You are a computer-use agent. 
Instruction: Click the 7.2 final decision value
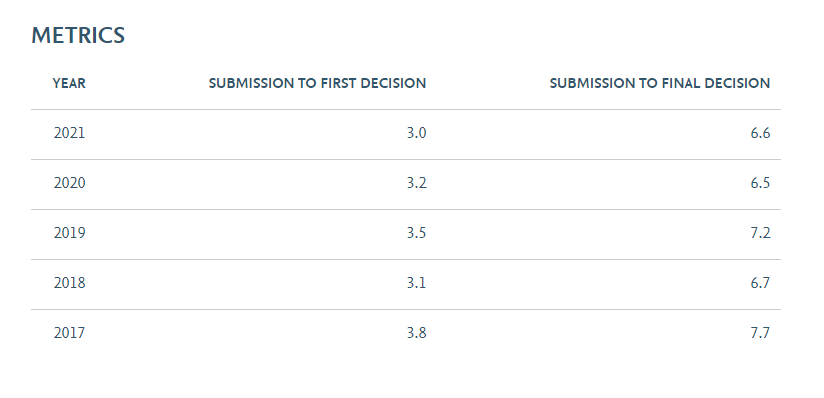tap(760, 233)
